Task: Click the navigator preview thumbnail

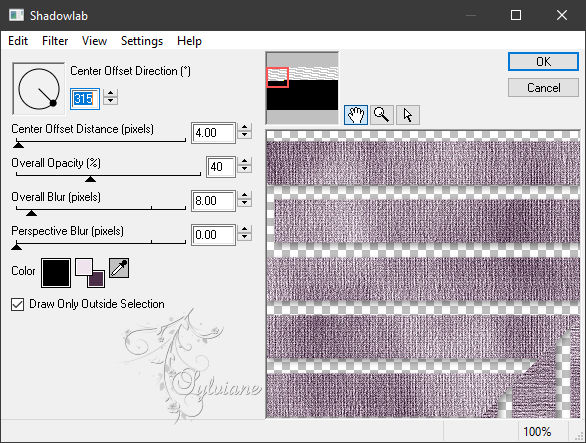Action: click(302, 88)
